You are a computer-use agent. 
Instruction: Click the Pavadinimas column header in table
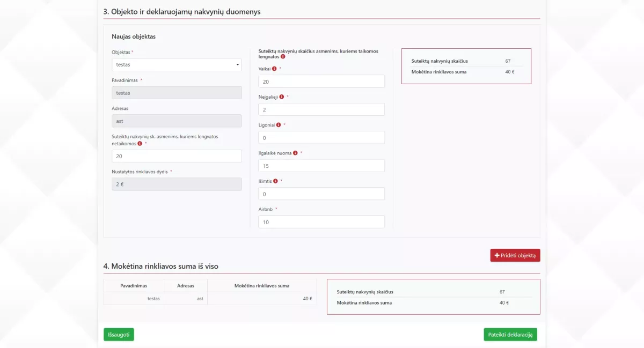134,286
